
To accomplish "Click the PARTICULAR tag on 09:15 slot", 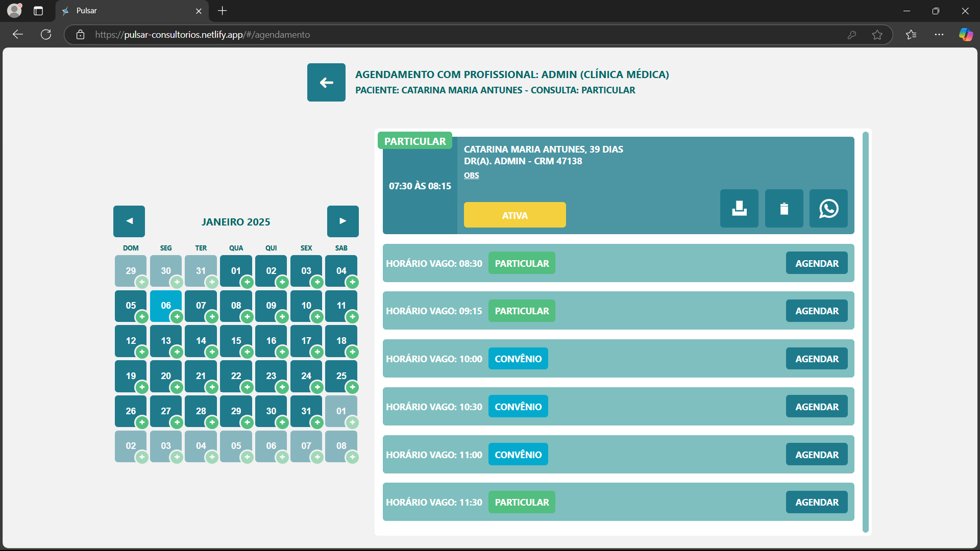I will tap(522, 311).
